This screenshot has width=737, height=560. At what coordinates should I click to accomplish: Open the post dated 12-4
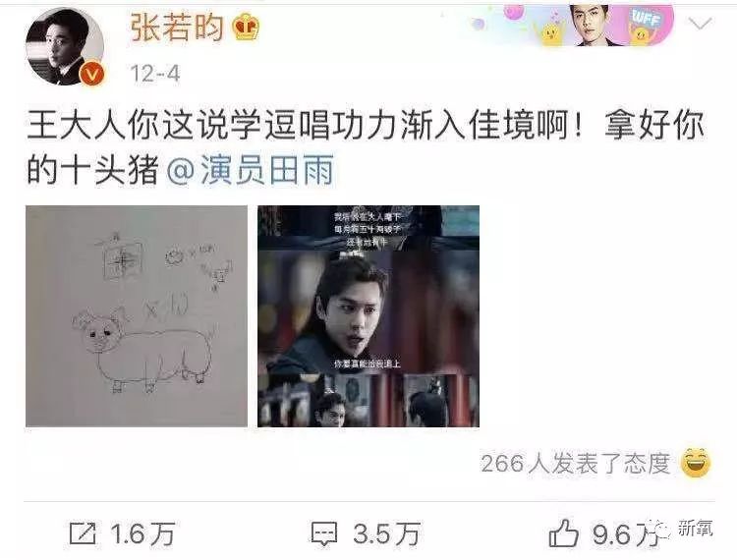[x=154, y=74]
